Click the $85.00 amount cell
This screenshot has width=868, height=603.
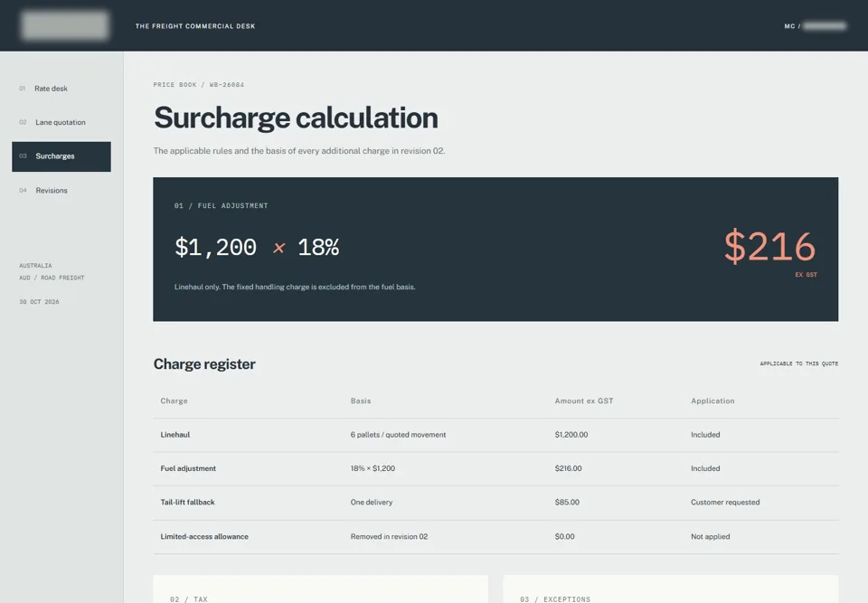point(567,503)
